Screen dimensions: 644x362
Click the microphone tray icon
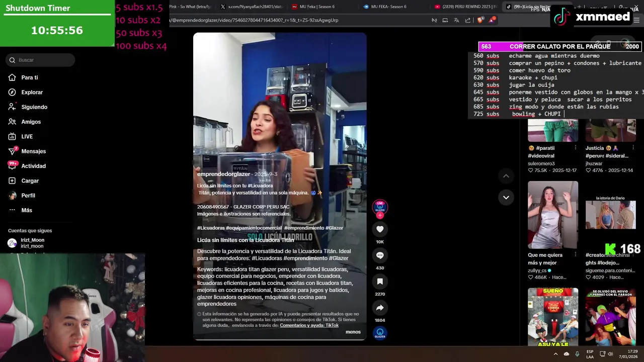tap(577, 354)
